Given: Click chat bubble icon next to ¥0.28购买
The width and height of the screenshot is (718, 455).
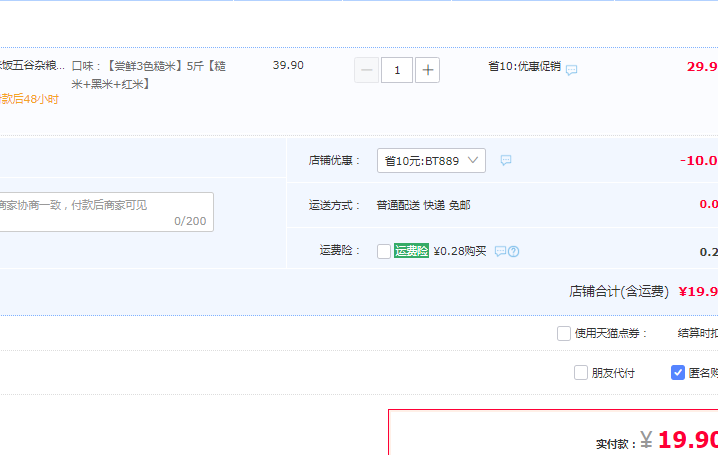Looking at the screenshot, I should 500,251.
